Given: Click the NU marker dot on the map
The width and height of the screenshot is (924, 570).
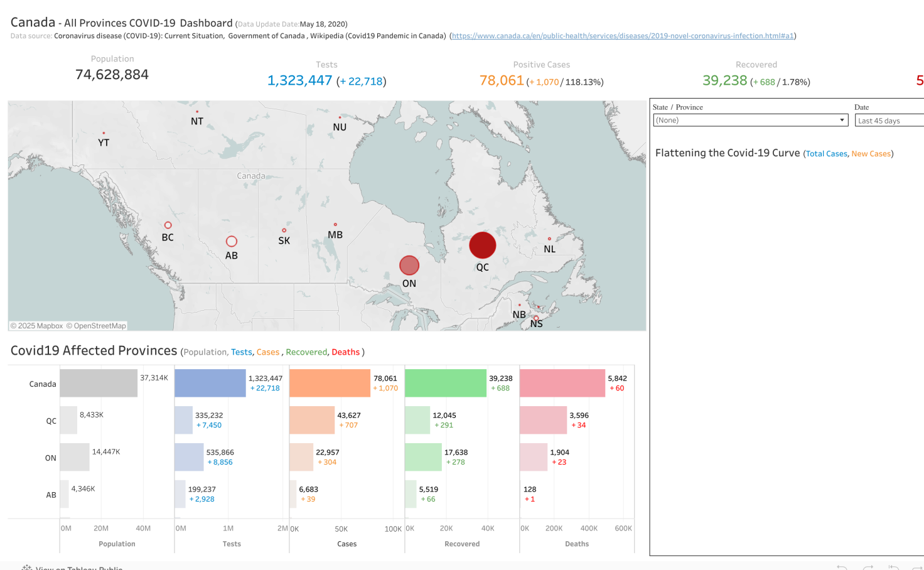Looking at the screenshot, I should click(x=340, y=117).
